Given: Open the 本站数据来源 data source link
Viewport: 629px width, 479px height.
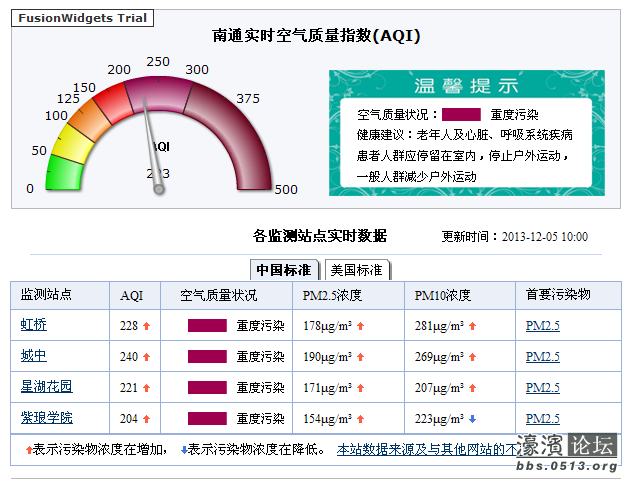Looking at the screenshot, I should coord(426,450).
